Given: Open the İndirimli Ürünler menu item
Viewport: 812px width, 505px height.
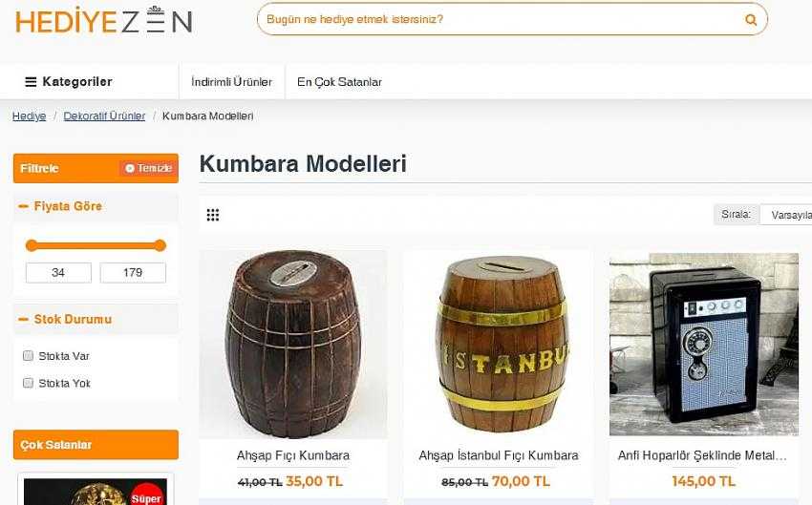Looking at the screenshot, I should pos(231,82).
